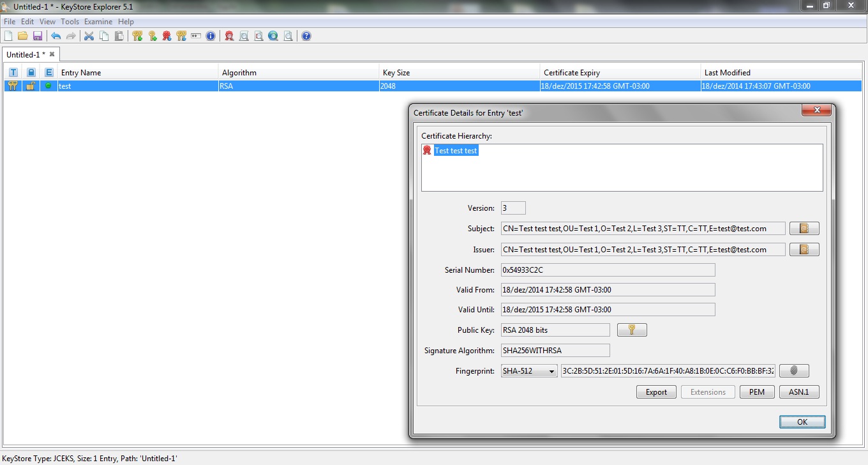
Task: Open the Examine menu
Action: (x=98, y=22)
